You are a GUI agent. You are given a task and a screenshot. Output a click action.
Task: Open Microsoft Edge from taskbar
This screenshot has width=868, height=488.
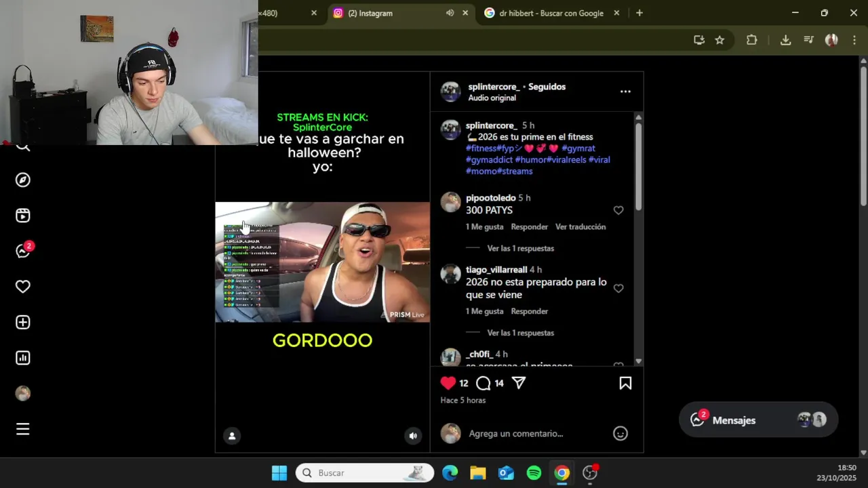(450, 473)
